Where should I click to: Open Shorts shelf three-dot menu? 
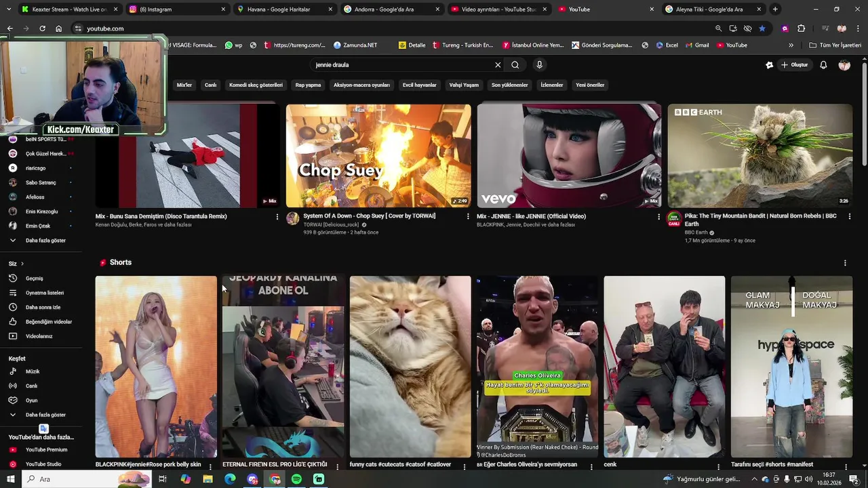pos(845,263)
